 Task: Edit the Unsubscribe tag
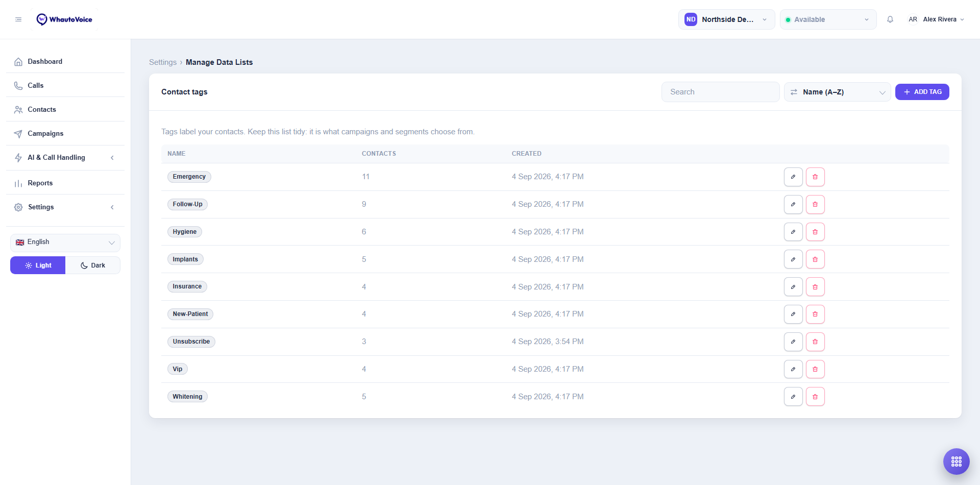pos(793,342)
